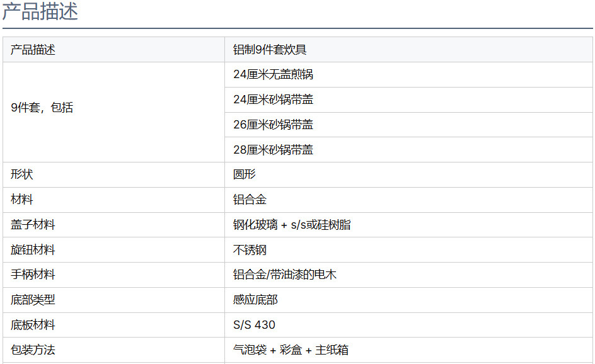Image resolution: width=595 pixels, height=364 pixels.
Task: Click the 产品描述 page heading
Action: (40, 11)
